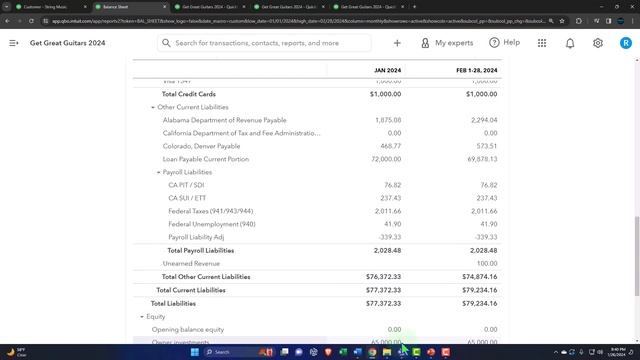Screen dimensions: 640x360
Task: Click in the search transactions field
Action: pyautogui.click(x=264, y=43)
